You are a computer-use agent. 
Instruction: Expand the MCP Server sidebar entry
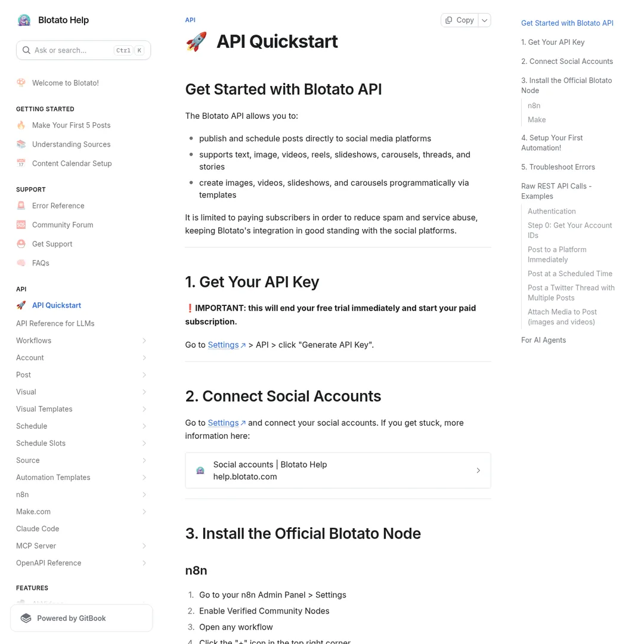pyautogui.click(x=144, y=546)
